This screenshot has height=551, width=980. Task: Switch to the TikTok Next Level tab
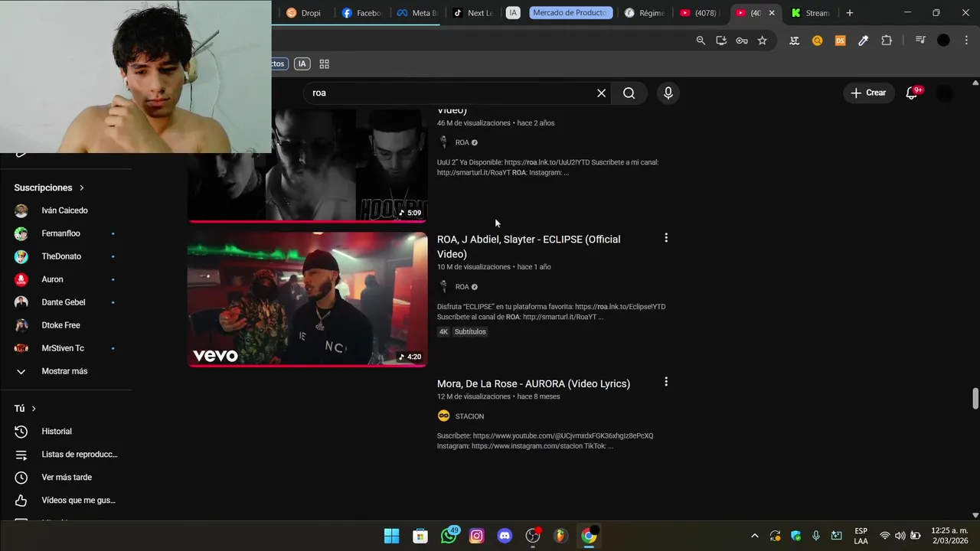(x=472, y=13)
